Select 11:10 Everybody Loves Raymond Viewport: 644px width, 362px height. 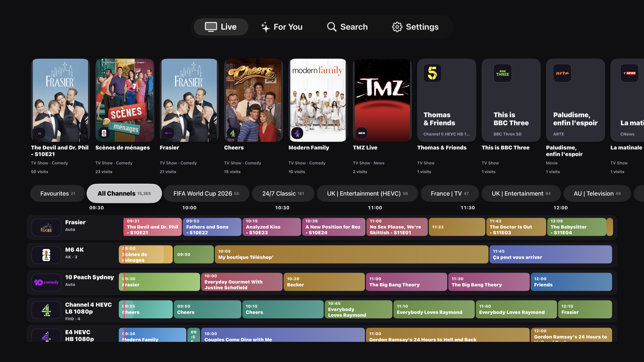[x=434, y=309]
